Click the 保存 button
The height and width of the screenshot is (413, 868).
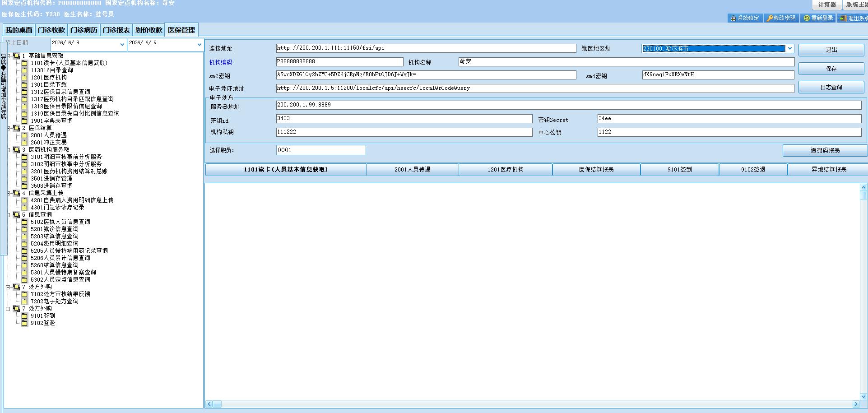[x=831, y=69]
